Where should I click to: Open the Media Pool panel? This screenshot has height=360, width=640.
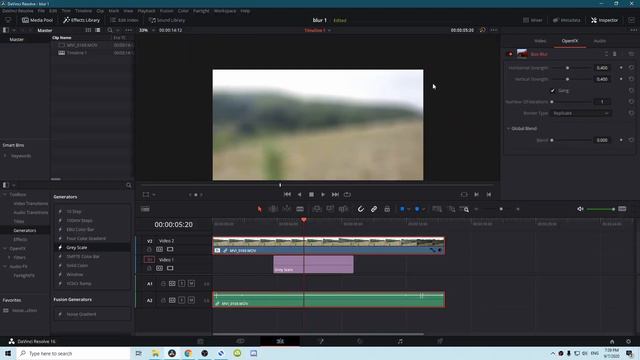pyautogui.click(x=37, y=20)
